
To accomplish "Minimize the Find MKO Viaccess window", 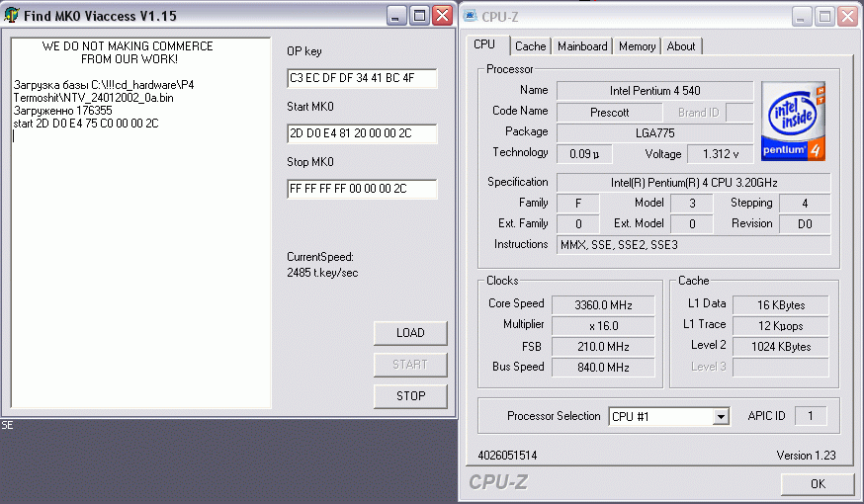I will 395,16.
